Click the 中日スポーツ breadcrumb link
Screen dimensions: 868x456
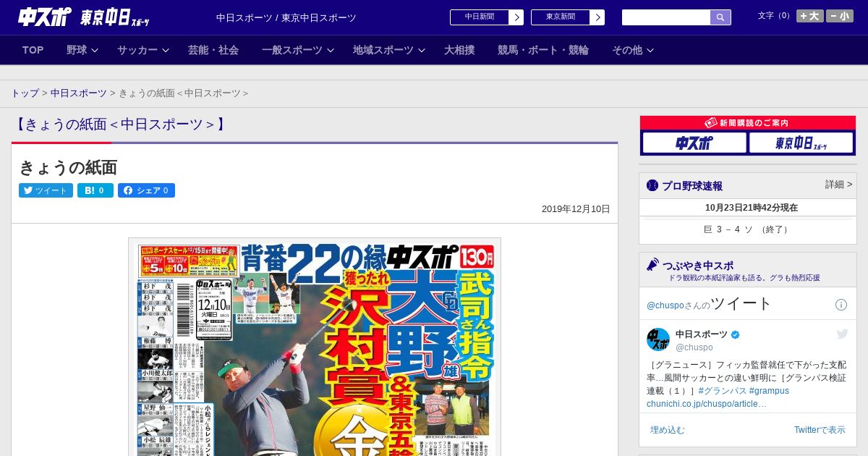pos(79,93)
